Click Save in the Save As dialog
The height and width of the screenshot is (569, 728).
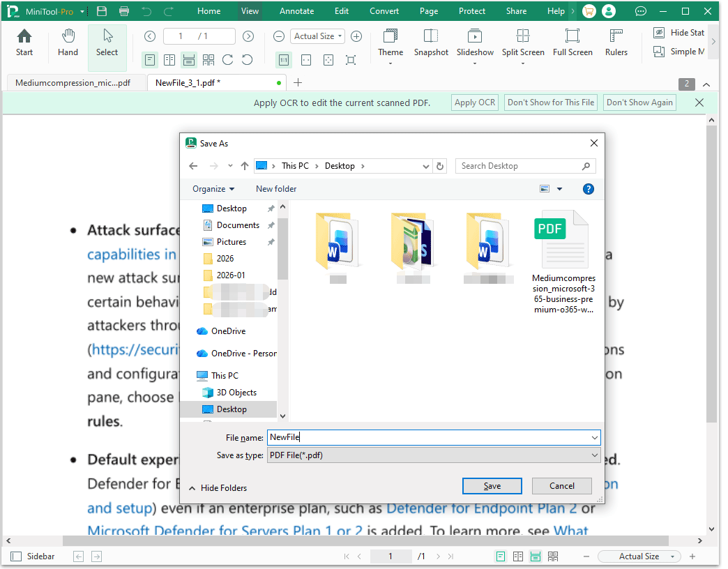coord(492,485)
